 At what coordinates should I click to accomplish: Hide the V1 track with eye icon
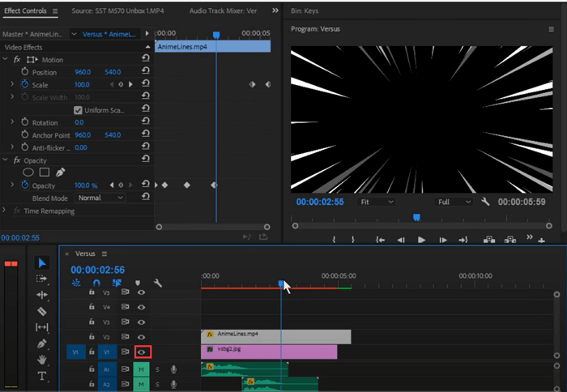[142, 352]
